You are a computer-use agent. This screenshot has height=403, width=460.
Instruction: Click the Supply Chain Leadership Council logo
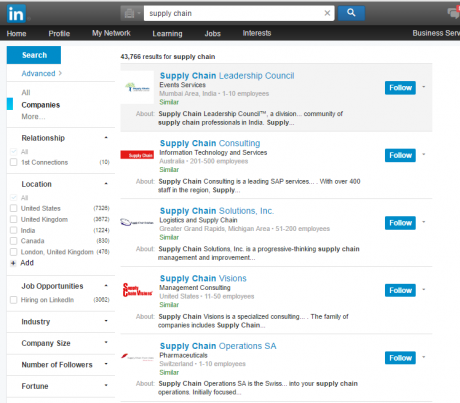click(x=137, y=88)
